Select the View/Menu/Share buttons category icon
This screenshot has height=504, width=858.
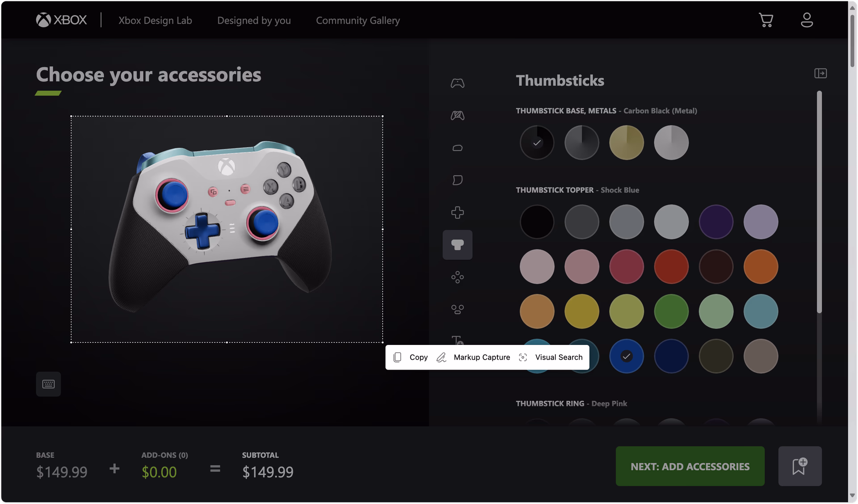pyautogui.click(x=457, y=309)
